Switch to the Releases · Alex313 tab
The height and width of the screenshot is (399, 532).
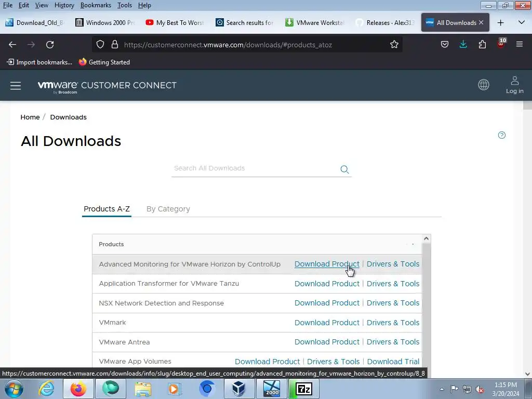tap(385, 23)
